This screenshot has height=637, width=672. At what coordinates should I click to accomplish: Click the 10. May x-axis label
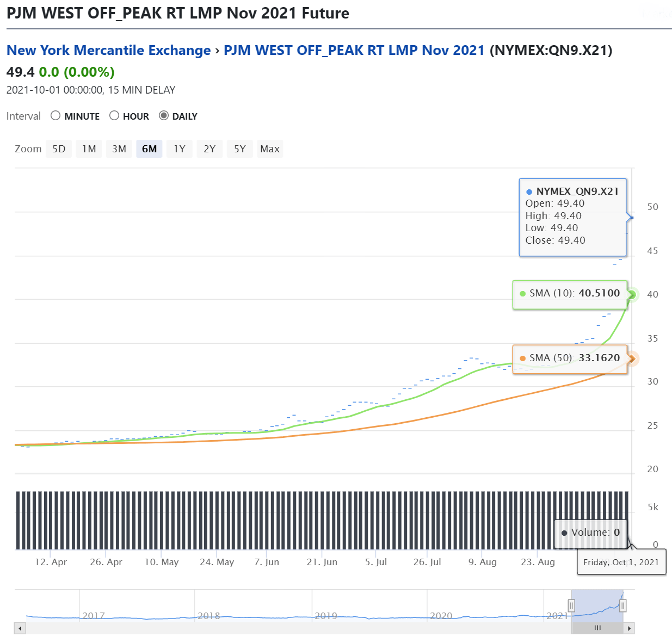(162, 562)
